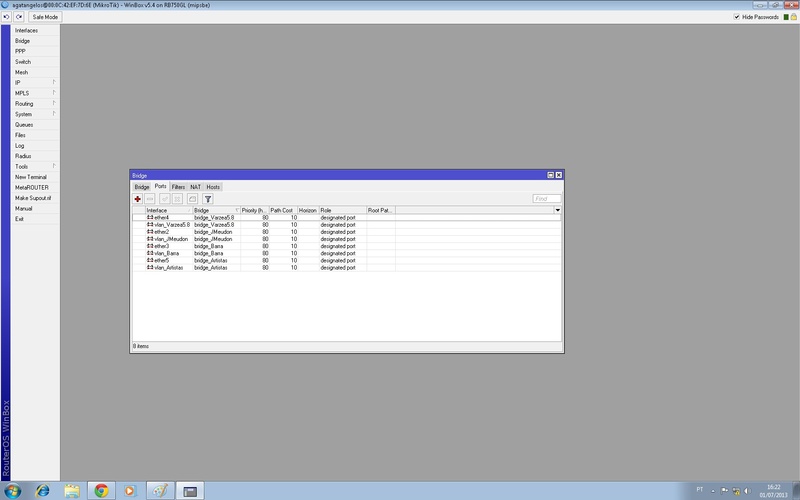
Task: Open the Filter funnel icon
Action: [208, 199]
